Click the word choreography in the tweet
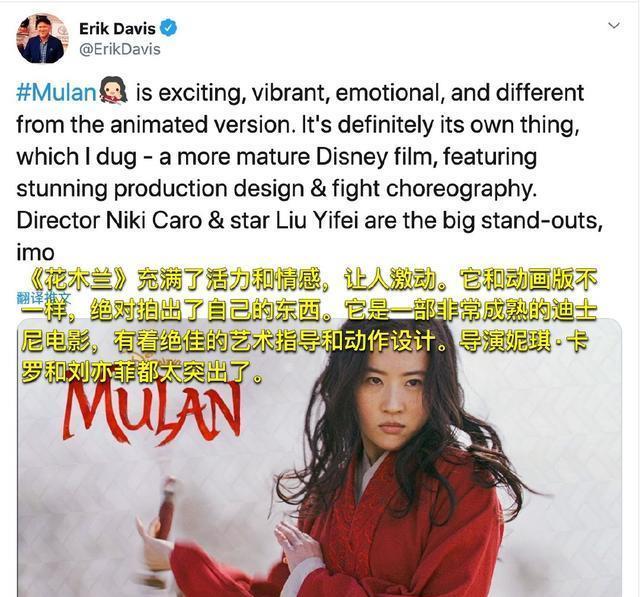 (461, 190)
